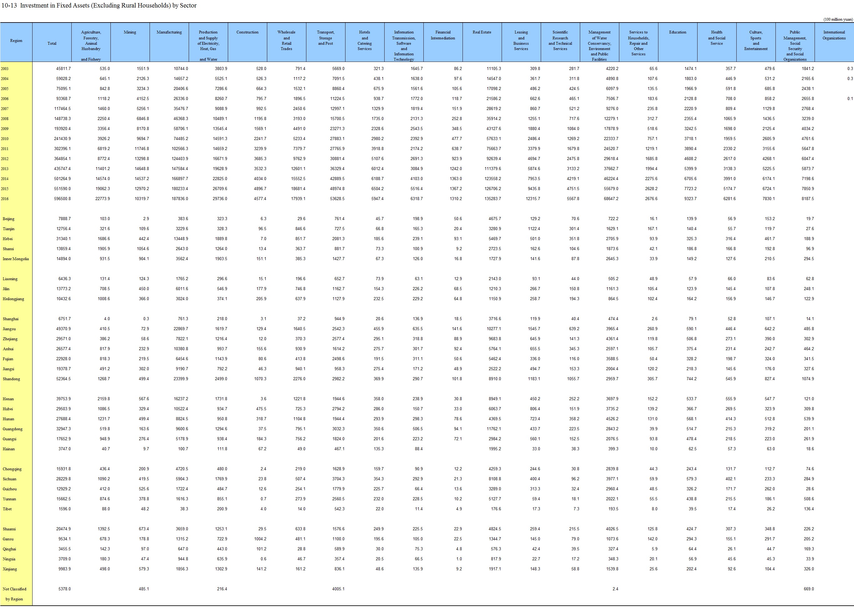Viewport: 854px width, 616px height.
Task: Select the International Organizations column header
Action: [834, 35]
